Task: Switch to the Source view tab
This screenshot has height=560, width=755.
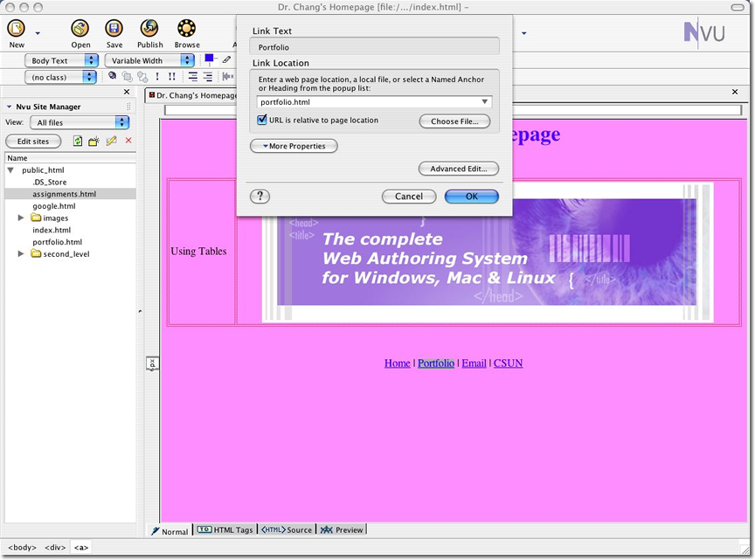Action: tap(287, 529)
